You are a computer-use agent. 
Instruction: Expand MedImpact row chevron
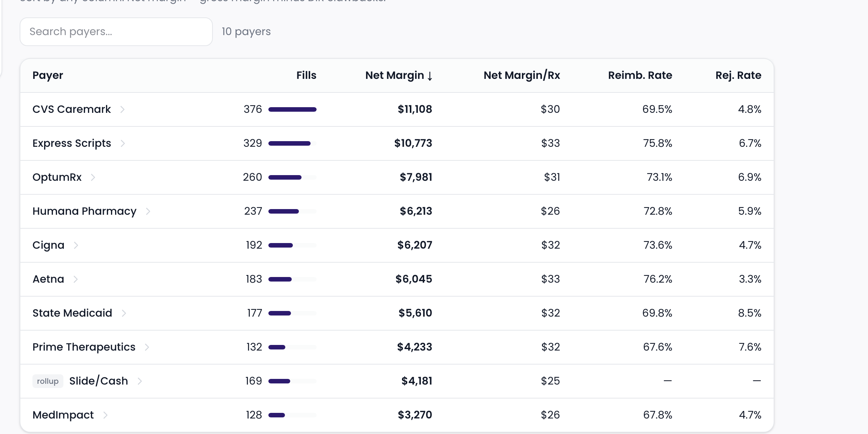tap(105, 415)
